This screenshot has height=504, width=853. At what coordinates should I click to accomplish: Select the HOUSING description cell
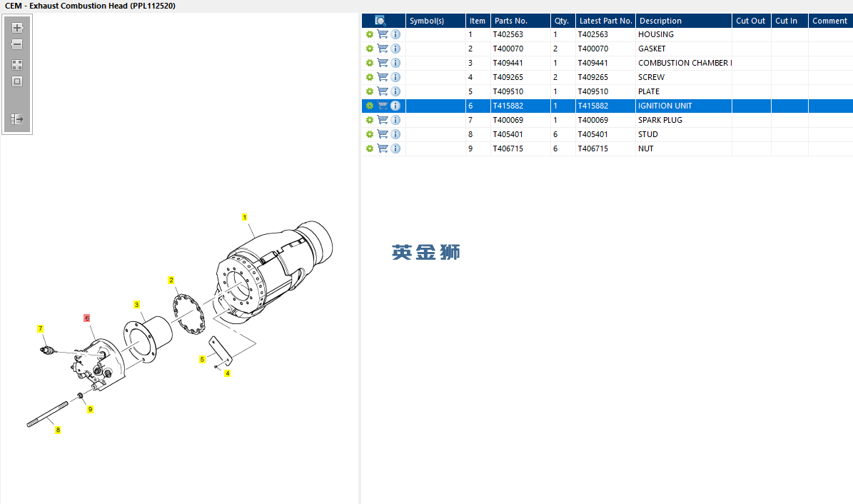[x=683, y=34]
